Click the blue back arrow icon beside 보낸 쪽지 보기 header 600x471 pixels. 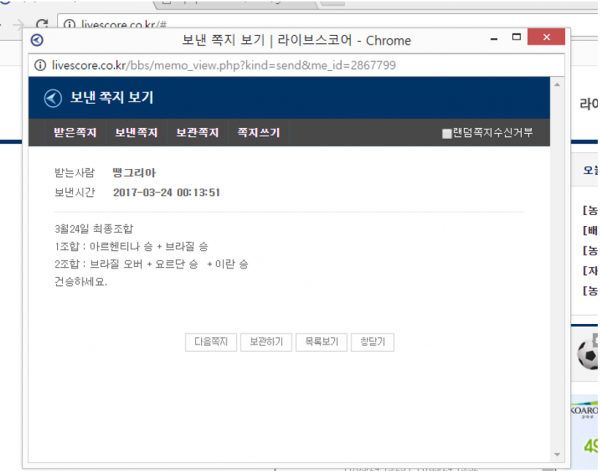53,98
